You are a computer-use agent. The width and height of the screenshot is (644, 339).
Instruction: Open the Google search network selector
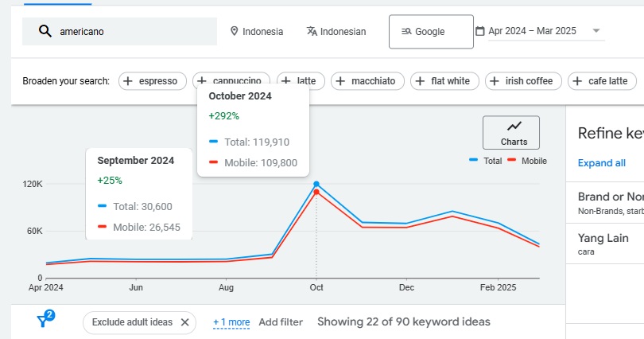(x=430, y=32)
